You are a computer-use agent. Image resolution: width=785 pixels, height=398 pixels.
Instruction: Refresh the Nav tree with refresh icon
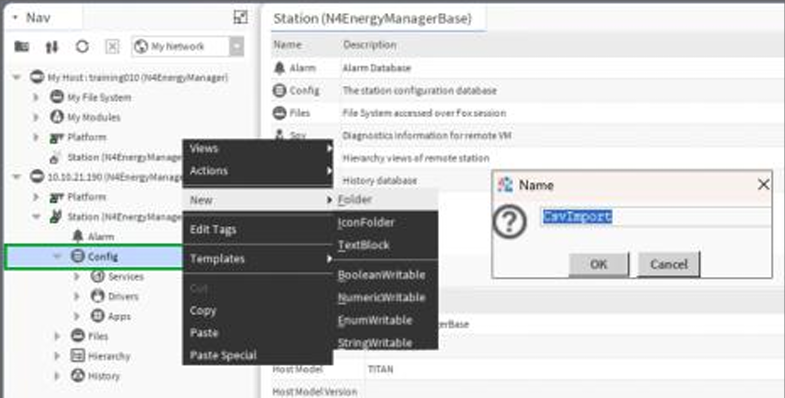coord(82,47)
